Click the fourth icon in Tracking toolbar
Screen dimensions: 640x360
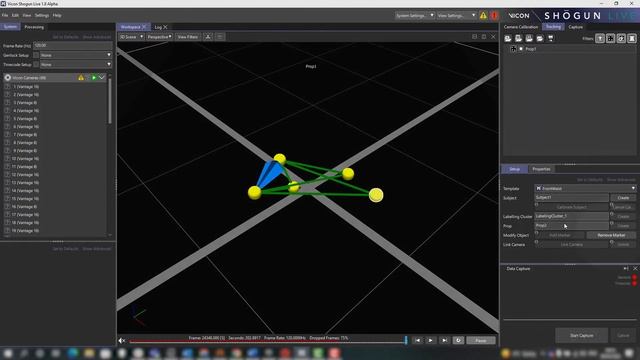[540, 38]
